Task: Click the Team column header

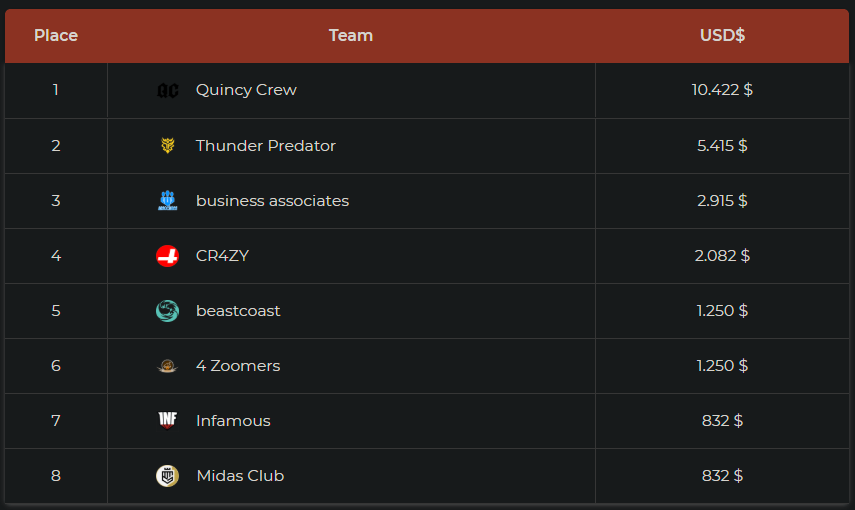Action: tap(351, 36)
